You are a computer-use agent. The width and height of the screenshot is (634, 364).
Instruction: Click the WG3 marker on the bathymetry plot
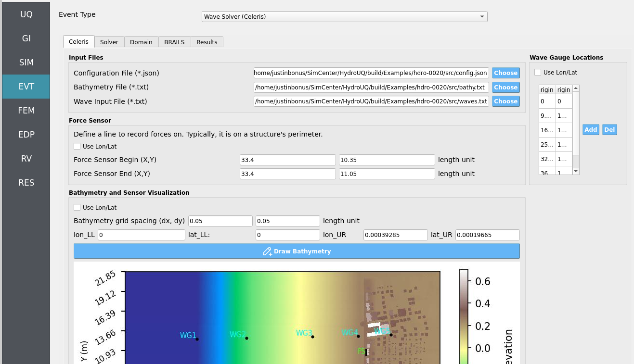313,337
